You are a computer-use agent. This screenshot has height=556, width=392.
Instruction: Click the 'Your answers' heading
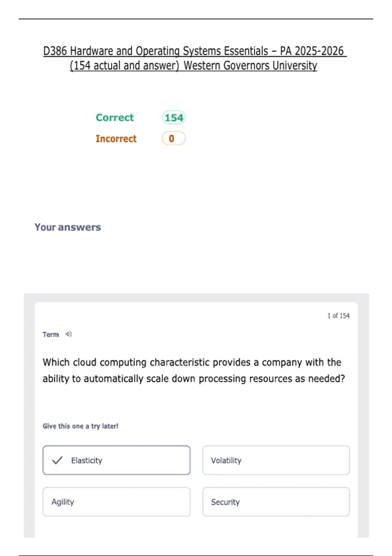tap(68, 227)
